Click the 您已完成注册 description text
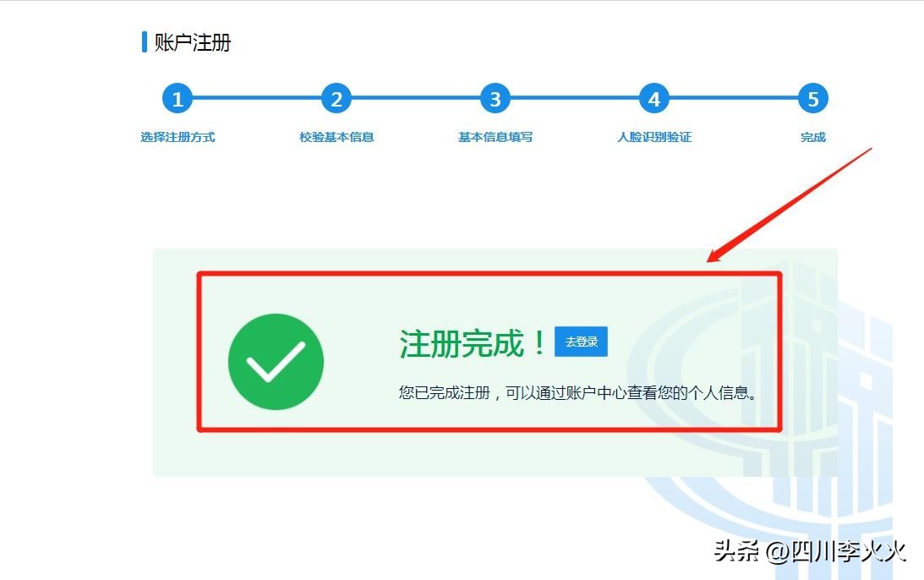The image size is (924, 580). click(577, 392)
